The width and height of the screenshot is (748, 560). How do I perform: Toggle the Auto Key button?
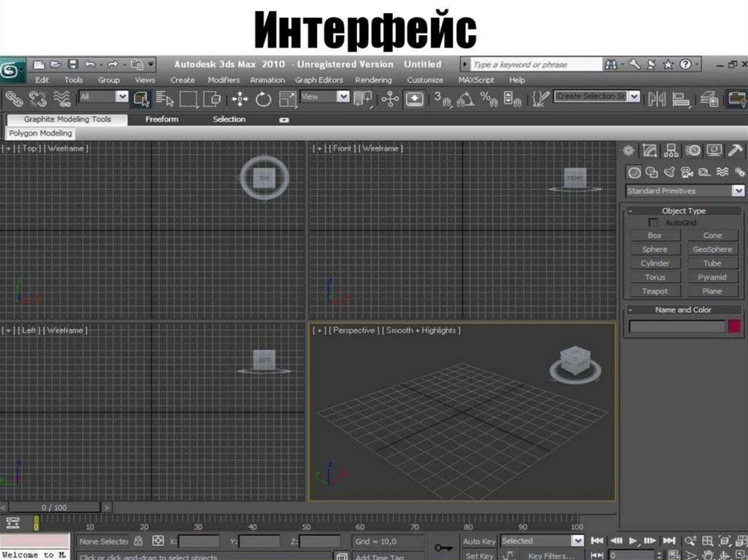pos(479,542)
